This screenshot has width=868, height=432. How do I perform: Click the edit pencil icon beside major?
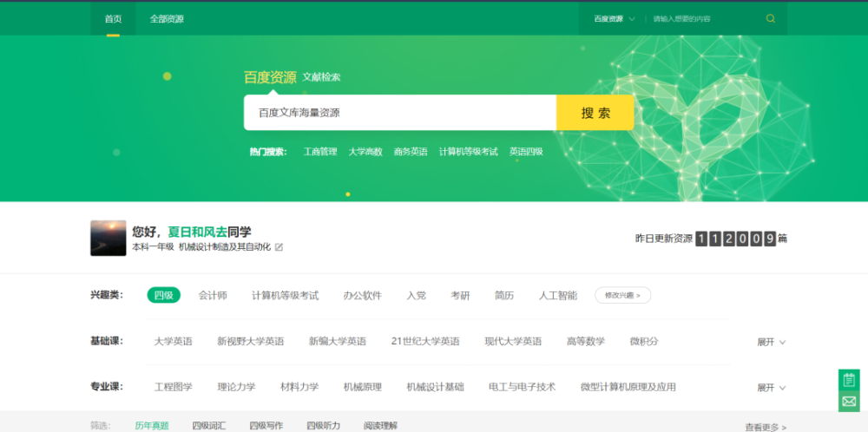click(279, 247)
